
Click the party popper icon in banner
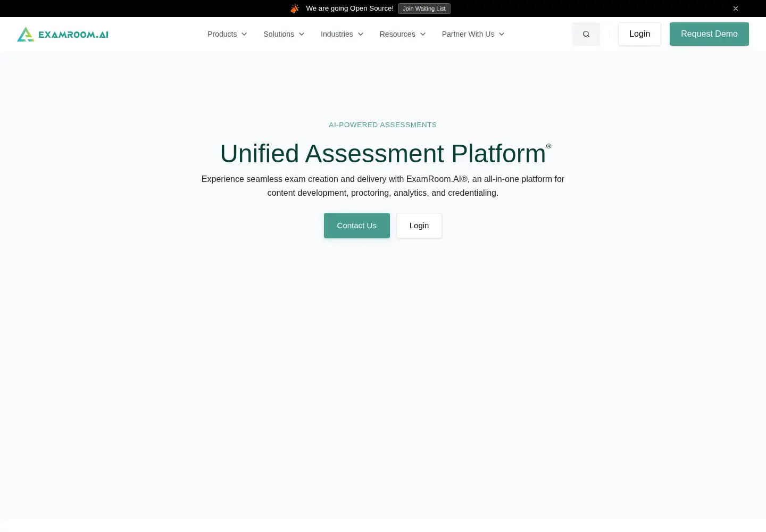295,9
